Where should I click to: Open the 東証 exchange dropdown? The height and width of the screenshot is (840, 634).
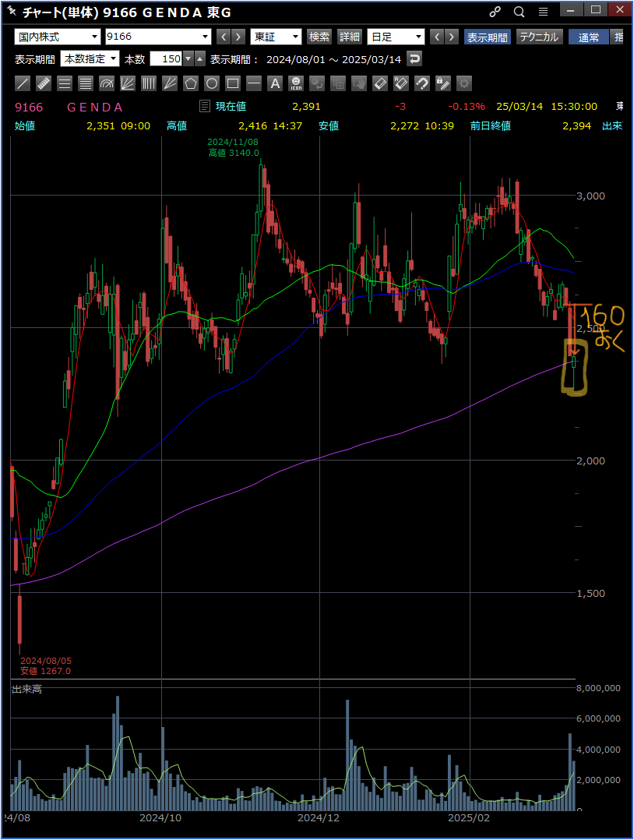point(276,37)
